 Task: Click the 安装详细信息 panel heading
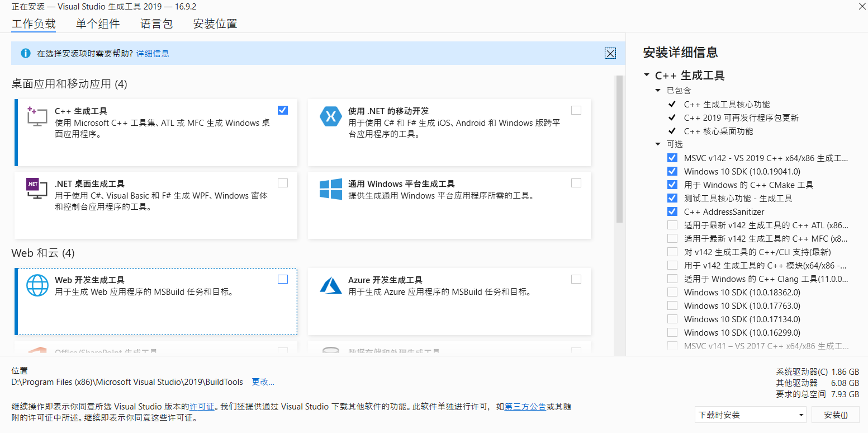coord(680,53)
